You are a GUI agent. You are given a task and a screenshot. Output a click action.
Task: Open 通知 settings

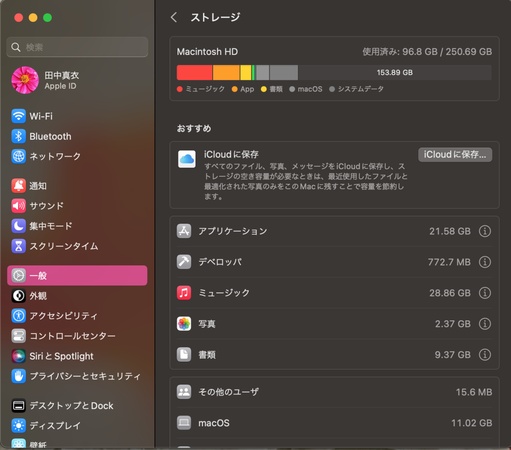[x=77, y=186]
